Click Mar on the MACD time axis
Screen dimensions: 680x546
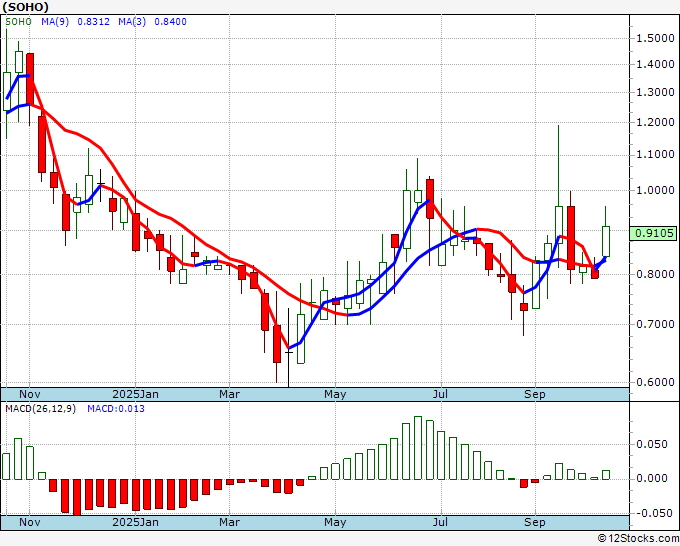[x=229, y=522]
